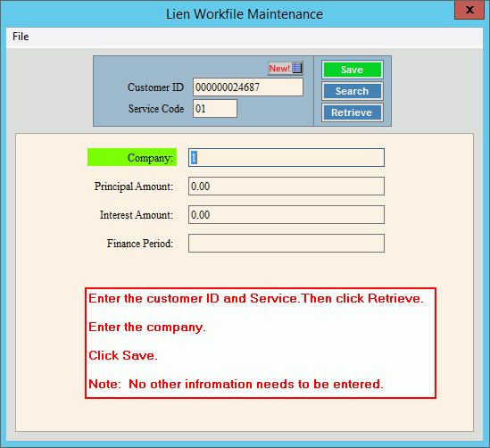Click the Finance Period label
The width and height of the screenshot is (490, 448).
(x=140, y=244)
